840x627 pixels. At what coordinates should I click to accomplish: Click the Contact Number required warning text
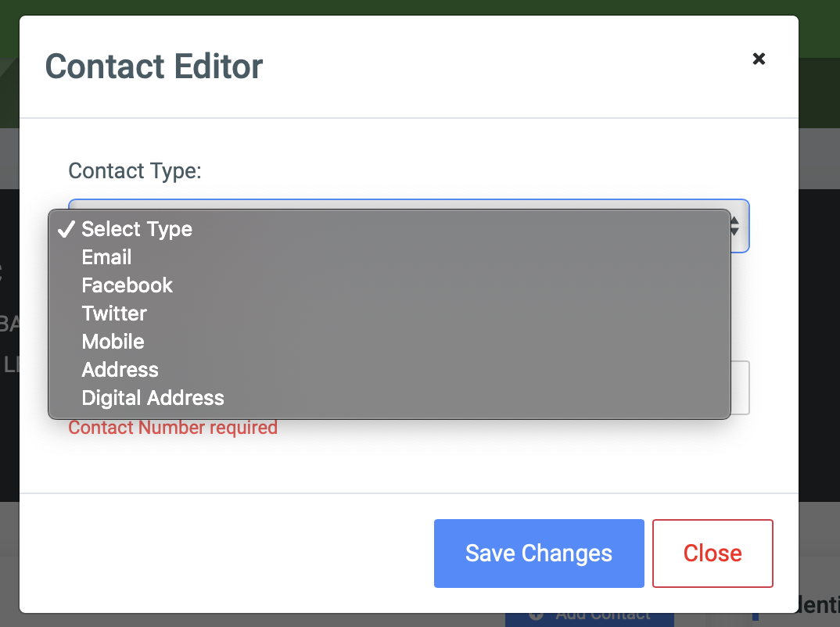click(173, 428)
